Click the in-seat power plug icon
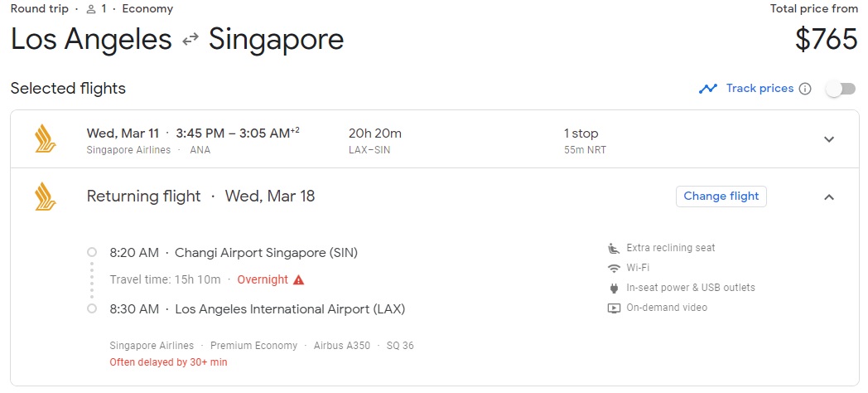This screenshot has height=393, width=868. pos(614,288)
